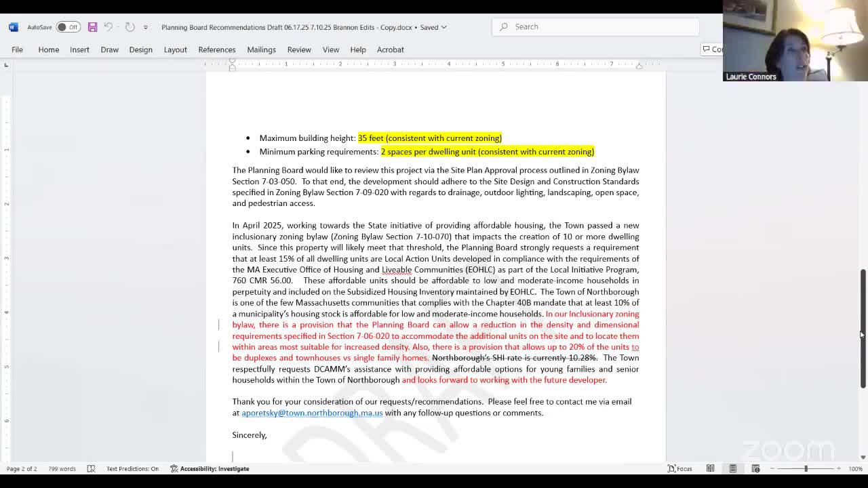Click the vertical scrollbar thumb
The image size is (868, 488).
(x=863, y=329)
